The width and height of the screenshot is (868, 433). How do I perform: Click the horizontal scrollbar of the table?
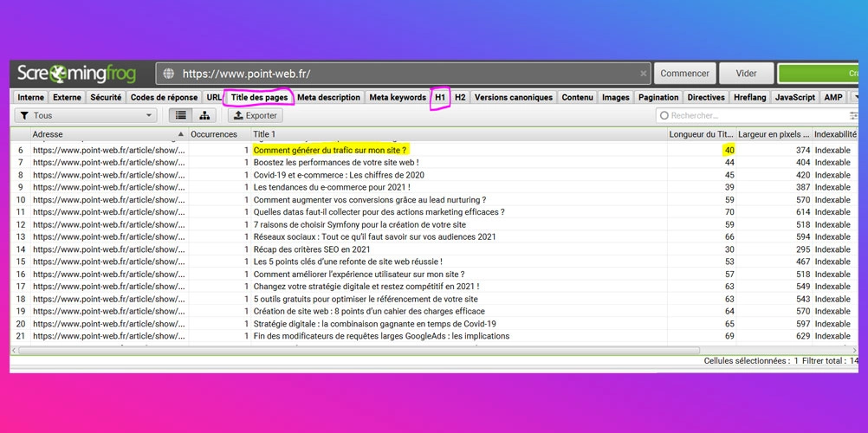360,351
